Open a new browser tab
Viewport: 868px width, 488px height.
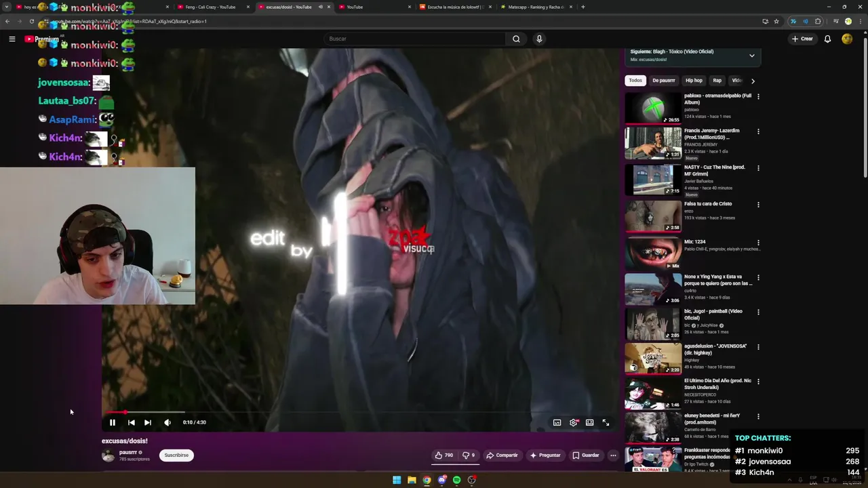pyautogui.click(x=583, y=7)
